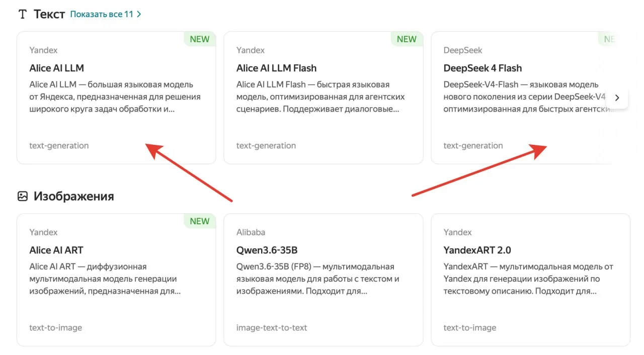Click the Текст section type icon
The image size is (644, 355).
pyautogui.click(x=22, y=14)
